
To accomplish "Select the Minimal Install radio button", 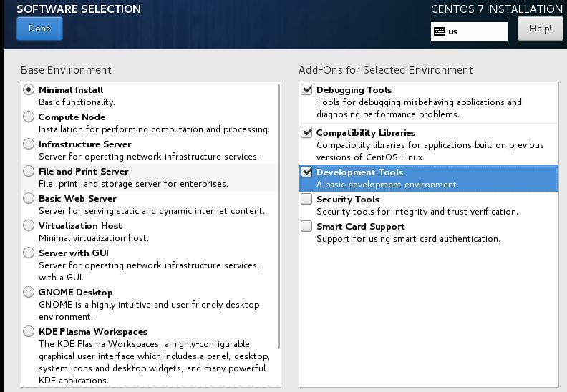I will [29, 90].
